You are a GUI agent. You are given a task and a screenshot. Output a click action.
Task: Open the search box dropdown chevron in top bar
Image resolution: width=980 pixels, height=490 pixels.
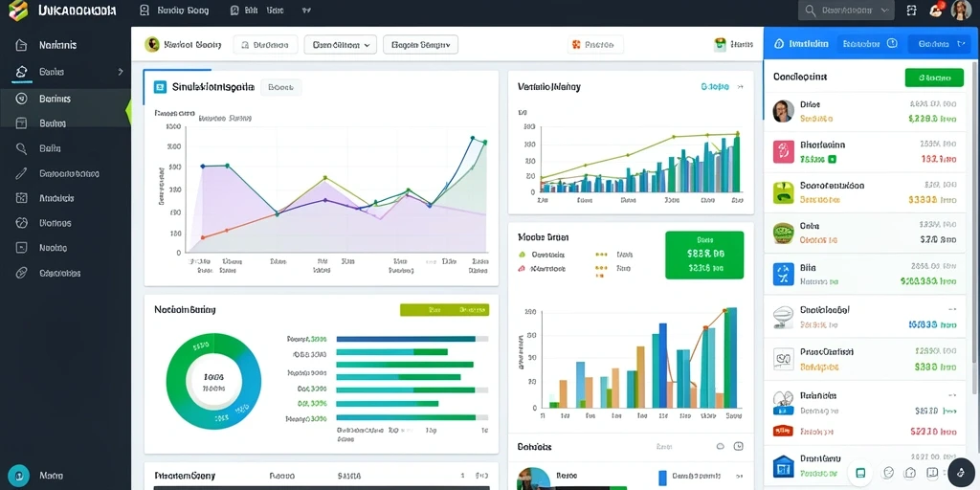884,10
